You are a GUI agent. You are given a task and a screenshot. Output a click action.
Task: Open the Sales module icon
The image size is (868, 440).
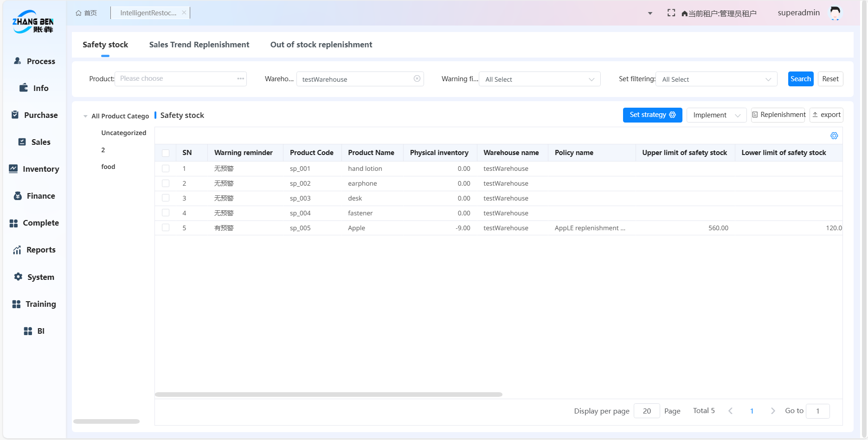pos(21,142)
